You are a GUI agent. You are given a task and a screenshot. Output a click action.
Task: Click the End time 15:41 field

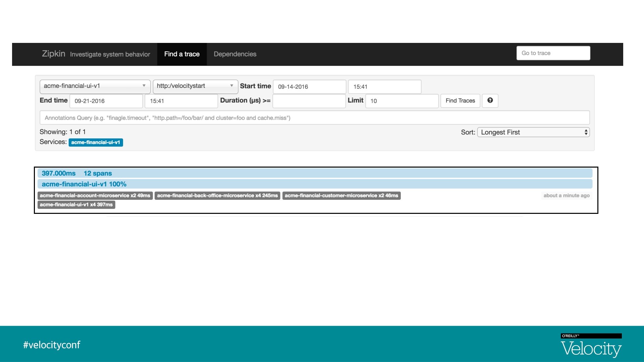tap(181, 101)
